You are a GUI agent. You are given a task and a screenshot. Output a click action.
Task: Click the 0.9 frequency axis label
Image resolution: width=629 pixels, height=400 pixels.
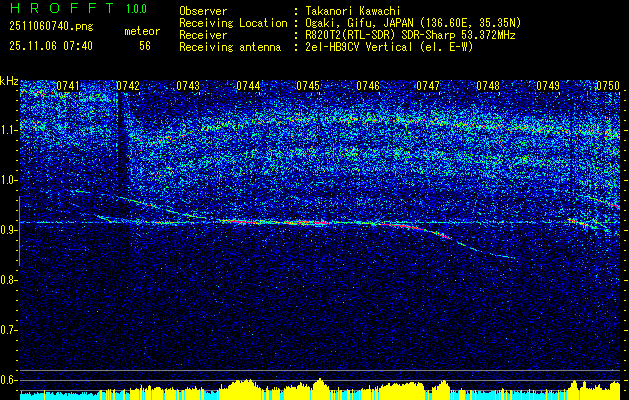9,230
